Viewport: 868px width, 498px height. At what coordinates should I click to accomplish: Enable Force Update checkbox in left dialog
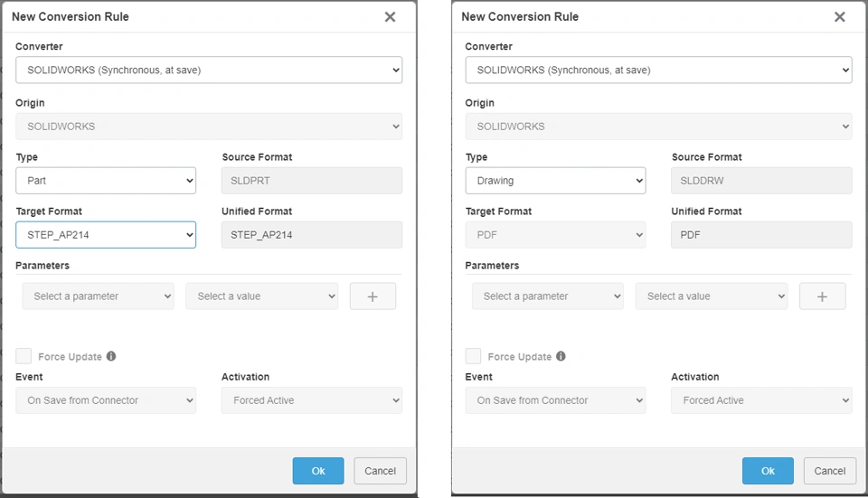(24, 356)
